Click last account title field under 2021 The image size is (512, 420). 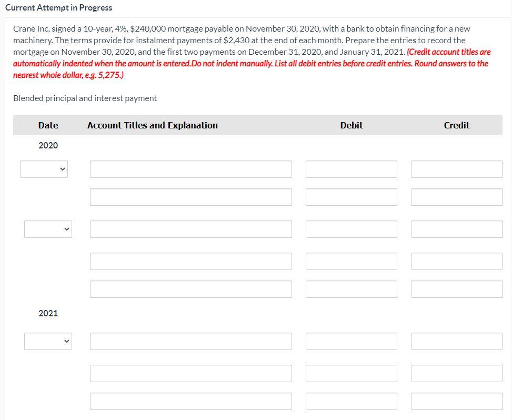[x=191, y=402]
